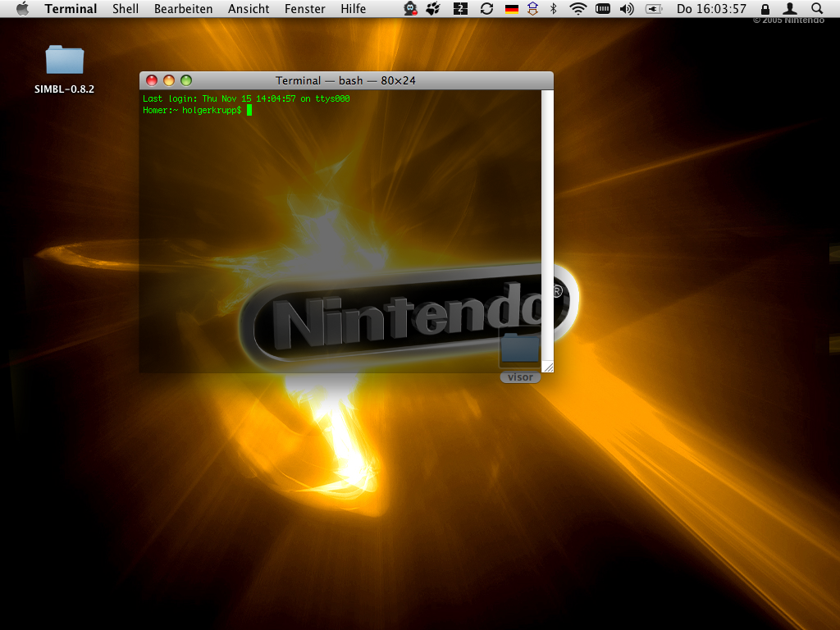Click the Terminal window vertical scrollbar
This screenshot has width=840, height=630.
pyautogui.click(x=547, y=225)
